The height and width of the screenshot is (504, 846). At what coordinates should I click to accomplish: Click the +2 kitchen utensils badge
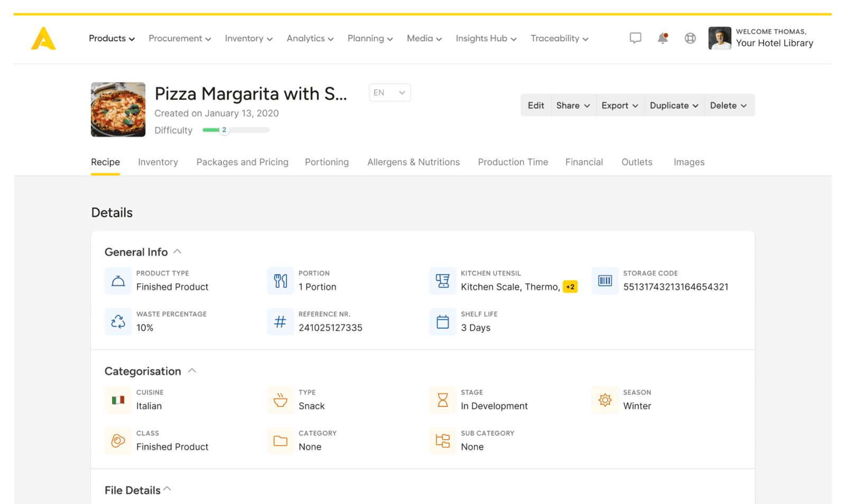coord(570,287)
